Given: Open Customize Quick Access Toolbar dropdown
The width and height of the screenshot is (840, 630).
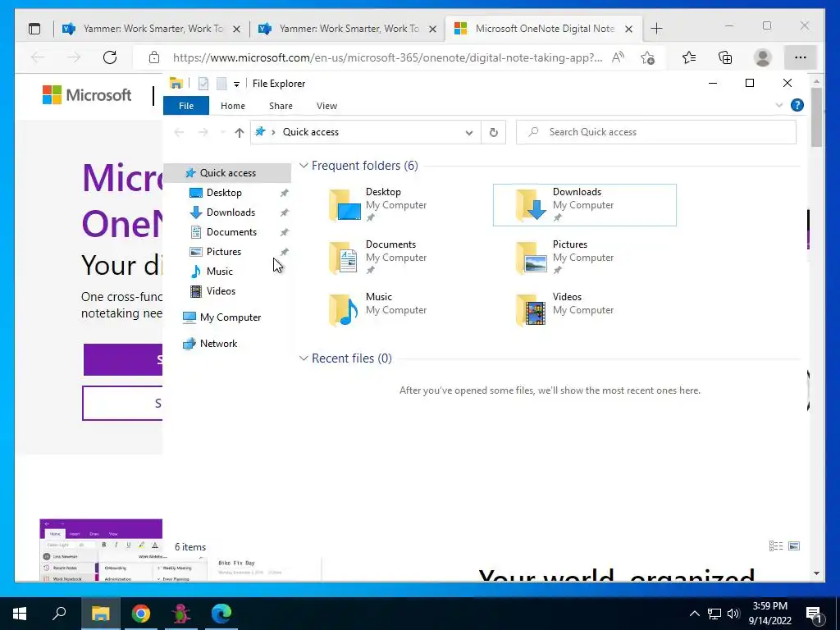Looking at the screenshot, I should click(236, 84).
